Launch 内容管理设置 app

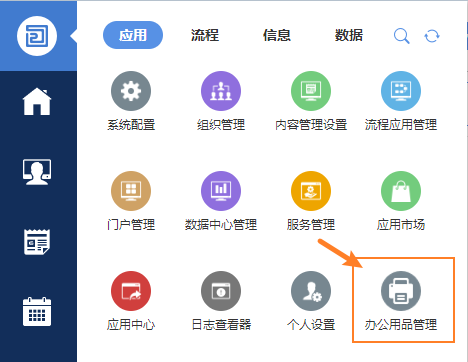[311, 91]
